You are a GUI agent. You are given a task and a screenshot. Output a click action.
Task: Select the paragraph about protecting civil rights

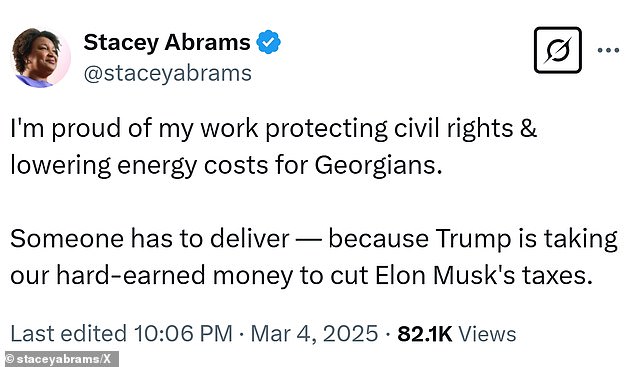(273, 148)
